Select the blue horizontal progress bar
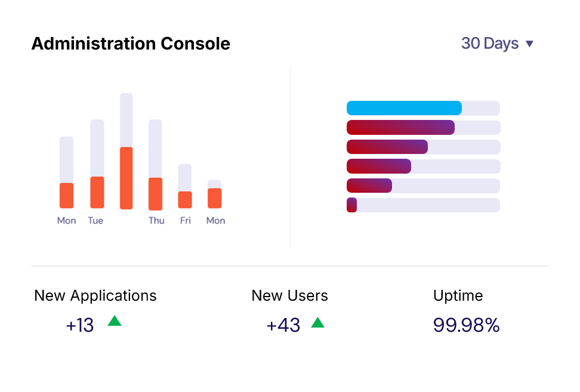 click(404, 108)
